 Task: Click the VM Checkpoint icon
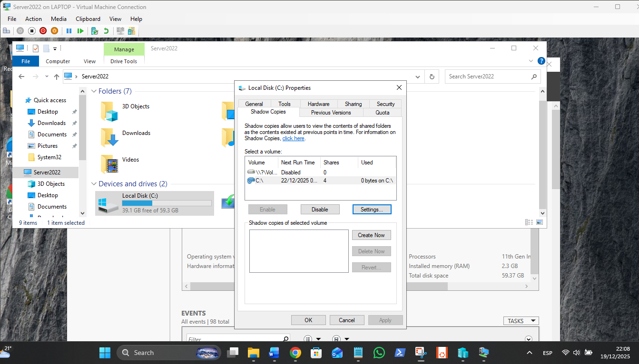tap(95, 31)
